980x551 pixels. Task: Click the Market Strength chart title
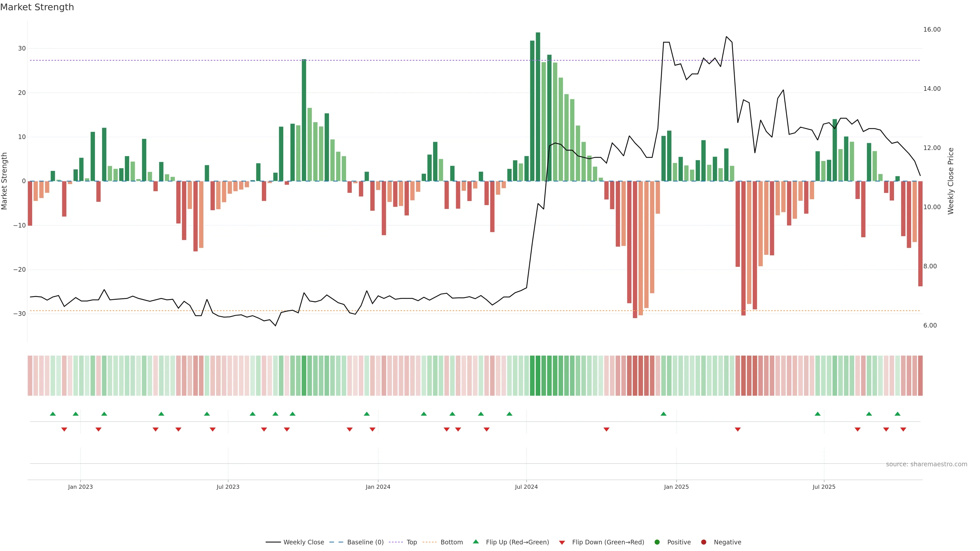pos(37,7)
